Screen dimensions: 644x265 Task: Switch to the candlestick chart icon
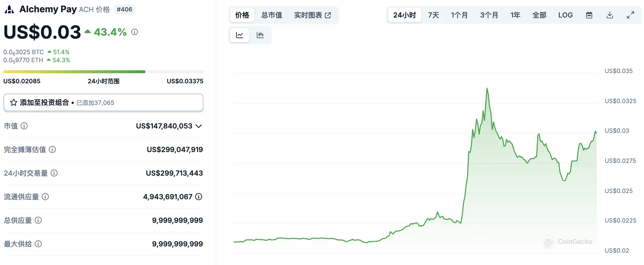click(x=260, y=35)
